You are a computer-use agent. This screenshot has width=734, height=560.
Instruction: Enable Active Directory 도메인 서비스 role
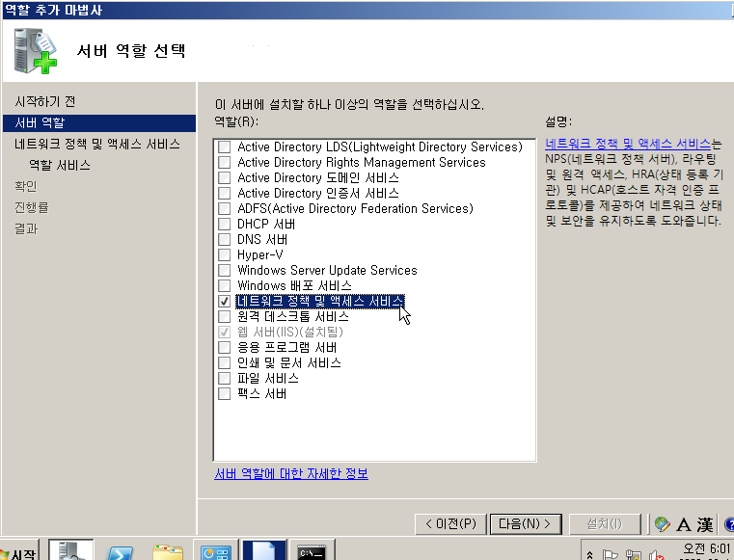click(x=224, y=177)
